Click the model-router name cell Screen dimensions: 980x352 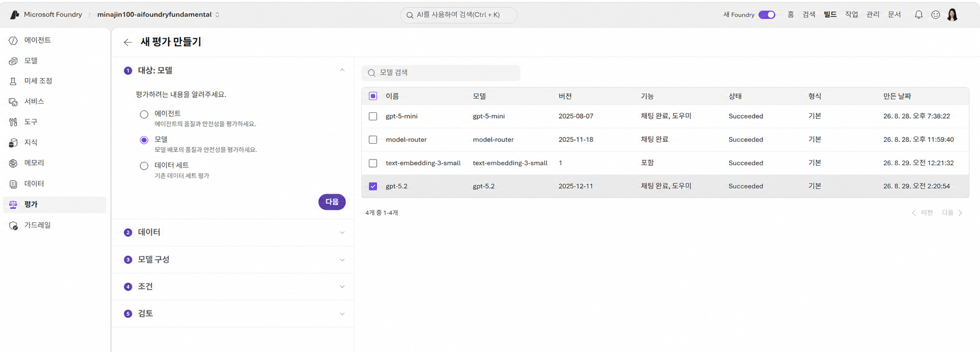click(406, 139)
